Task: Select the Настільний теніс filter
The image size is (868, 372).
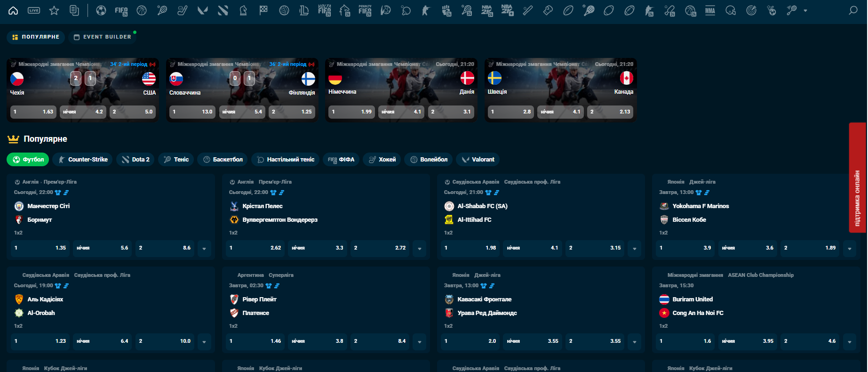Action: (286, 160)
